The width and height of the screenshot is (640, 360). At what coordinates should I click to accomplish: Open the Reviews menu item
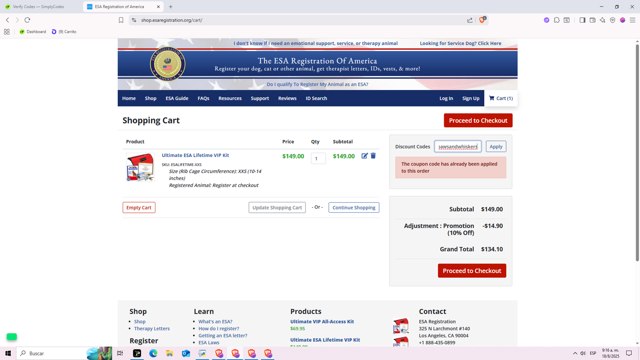(x=287, y=98)
